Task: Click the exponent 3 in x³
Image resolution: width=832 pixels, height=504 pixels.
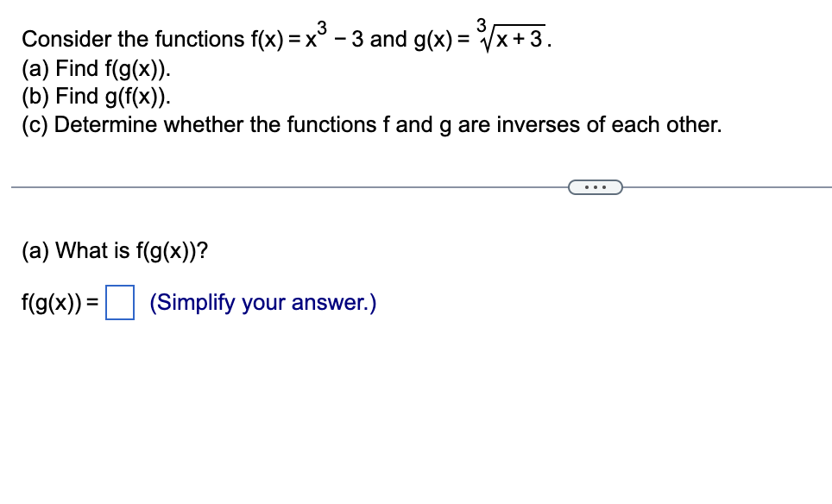Action: pyautogui.click(x=321, y=28)
